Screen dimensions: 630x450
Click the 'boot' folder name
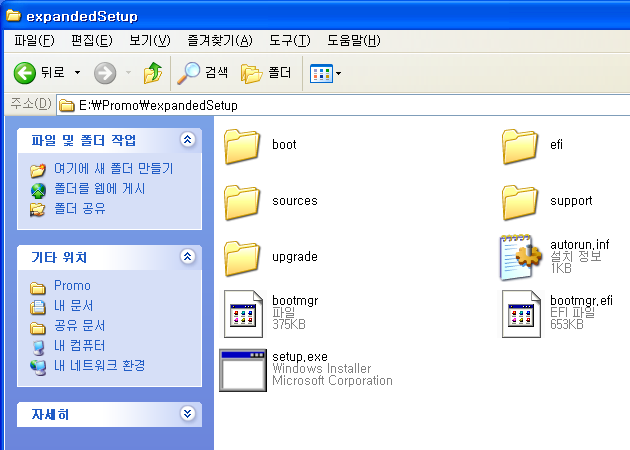pyautogui.click(x=284, y=144)
